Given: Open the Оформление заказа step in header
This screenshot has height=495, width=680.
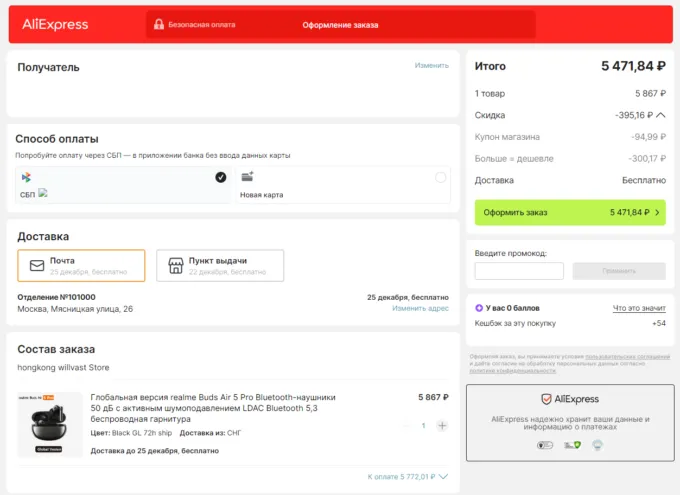Looking at the screenshot, I should [340, 24].
